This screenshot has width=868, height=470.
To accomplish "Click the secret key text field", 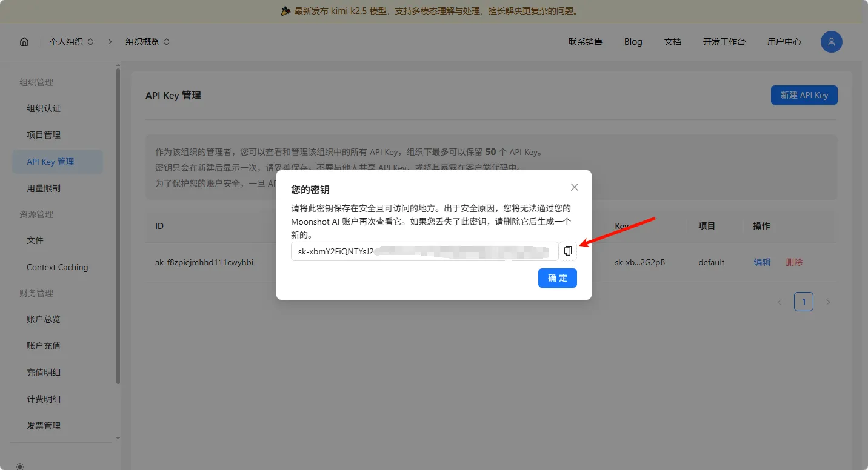I will pos(424,251).
